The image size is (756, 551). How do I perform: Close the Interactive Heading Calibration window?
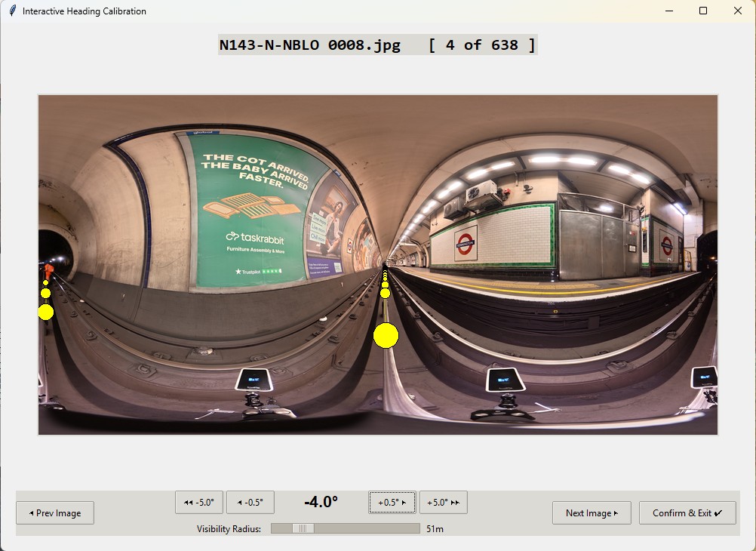(738, 11)
